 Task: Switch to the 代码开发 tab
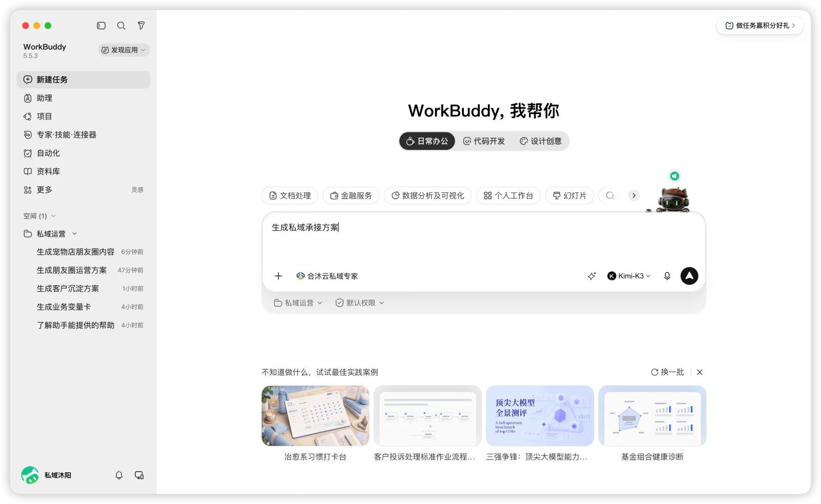pos(484,141)
